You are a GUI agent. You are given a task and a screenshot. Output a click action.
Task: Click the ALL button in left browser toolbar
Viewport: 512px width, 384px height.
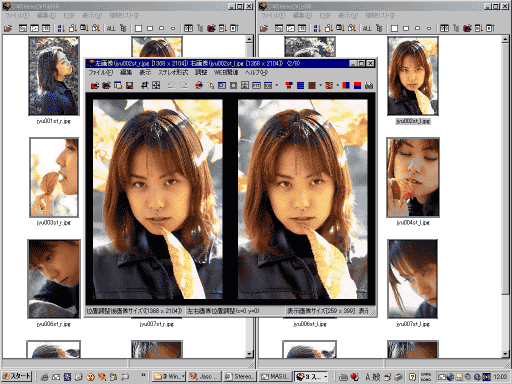[x=111, y=28]
